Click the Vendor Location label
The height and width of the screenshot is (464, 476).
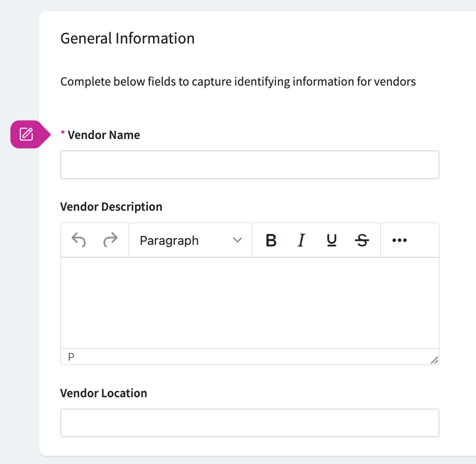click(x=104, y=393)
